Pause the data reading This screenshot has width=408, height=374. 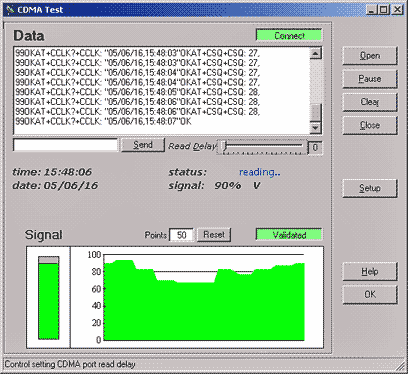click(x=370, y=79)
